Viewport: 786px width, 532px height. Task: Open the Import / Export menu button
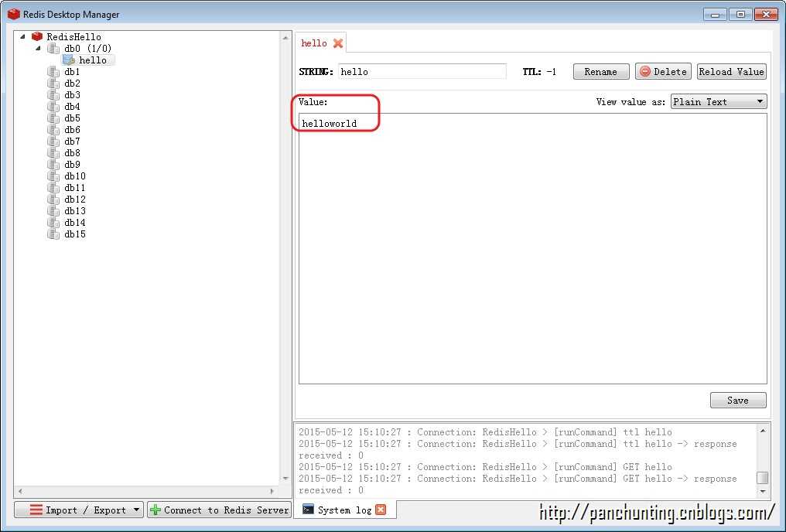click(79, 510)
